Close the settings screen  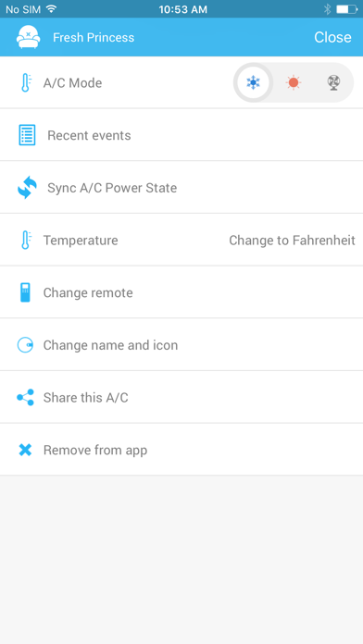[332, 37]
